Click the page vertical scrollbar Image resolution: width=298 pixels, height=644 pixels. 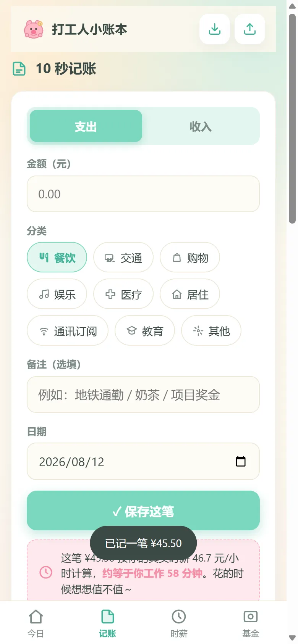click(292, 118)
